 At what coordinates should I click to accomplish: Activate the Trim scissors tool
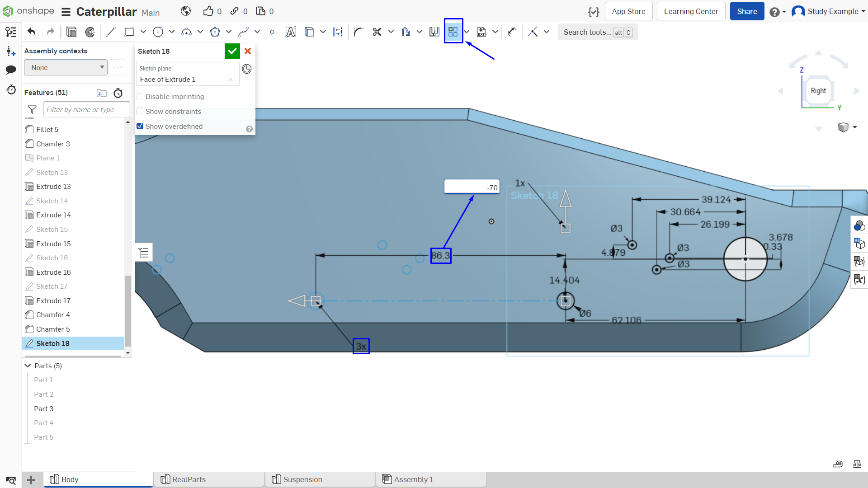(377, 32)
